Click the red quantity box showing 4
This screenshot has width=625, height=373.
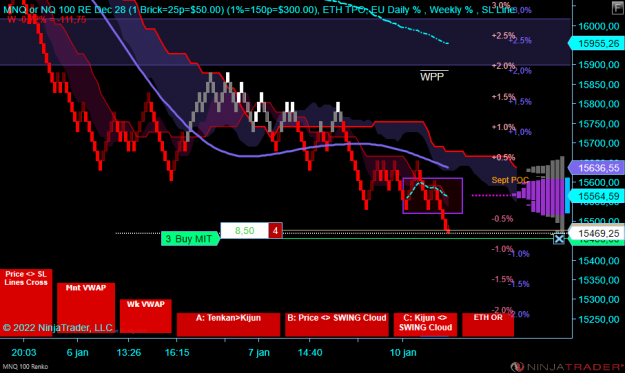click(x=275, y=231)
